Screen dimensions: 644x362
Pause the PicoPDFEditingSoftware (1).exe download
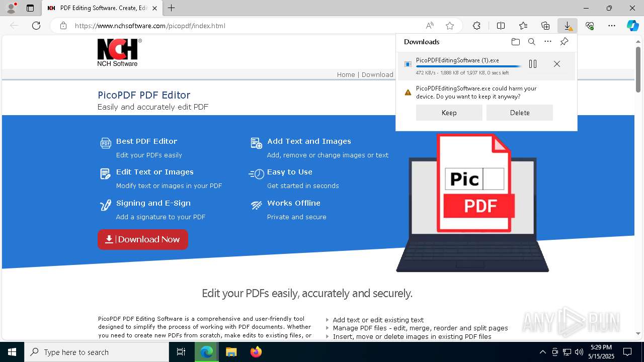coord(533,64)
